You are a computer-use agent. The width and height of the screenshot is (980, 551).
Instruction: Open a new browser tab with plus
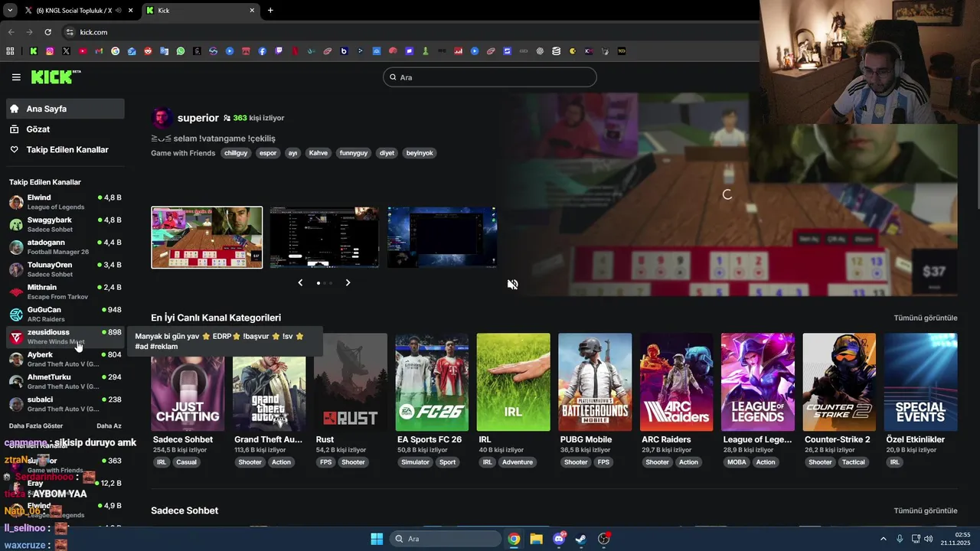[x=270, y=11]
